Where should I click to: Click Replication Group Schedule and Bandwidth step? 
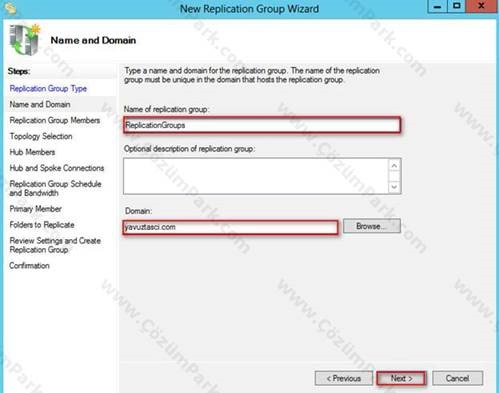pos(55,188)
